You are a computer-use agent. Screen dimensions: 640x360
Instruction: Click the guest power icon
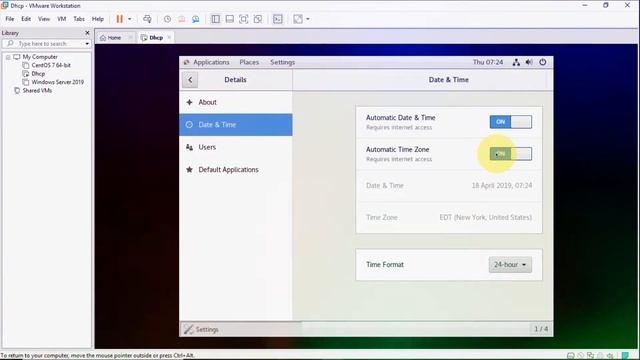point(542,62)
